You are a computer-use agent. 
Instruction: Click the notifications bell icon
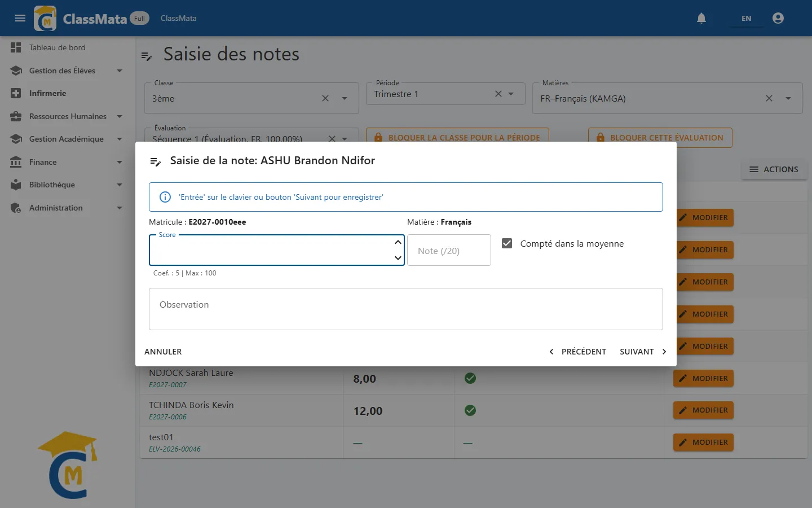tap(701, 18)
